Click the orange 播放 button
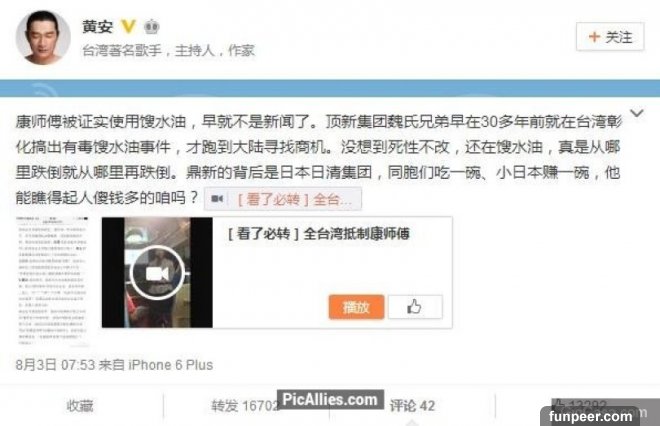The image size is (660, 426). click(x=356, y=307)
